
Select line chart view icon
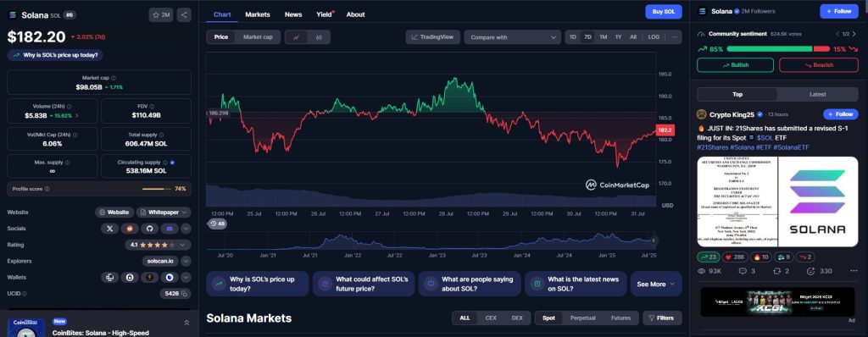click(x=297, y=37)
